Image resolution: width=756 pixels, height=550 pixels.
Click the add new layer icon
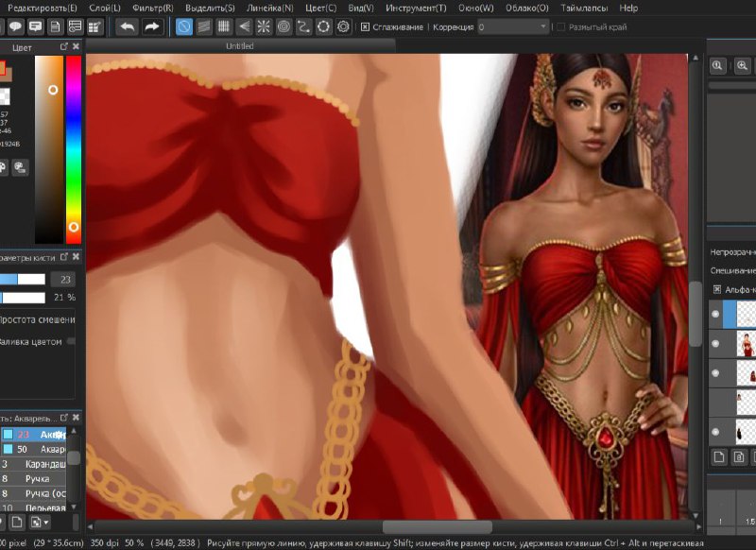(719, 456)
